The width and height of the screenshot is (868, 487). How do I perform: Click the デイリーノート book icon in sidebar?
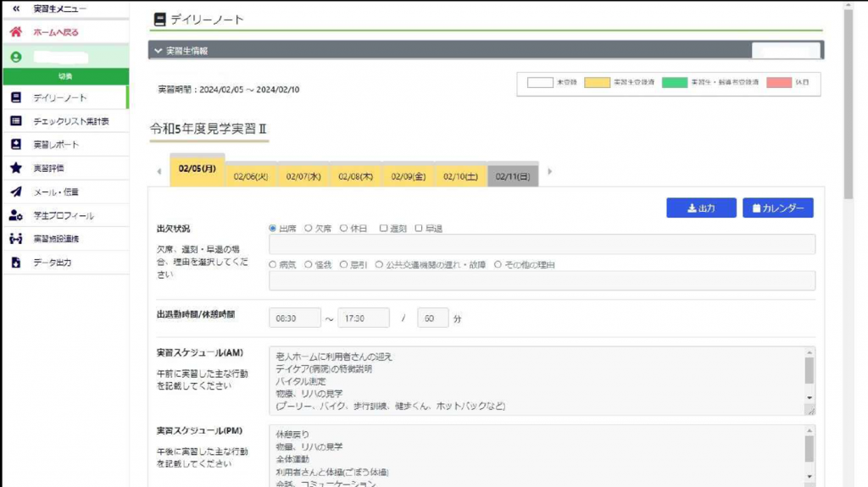[16, 97]
